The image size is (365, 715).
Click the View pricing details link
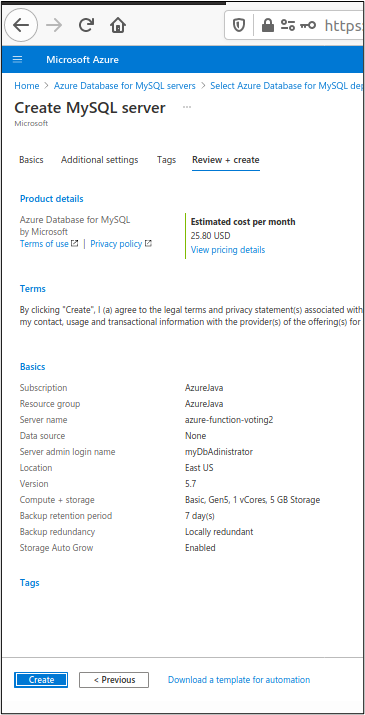tap(228, 250)
